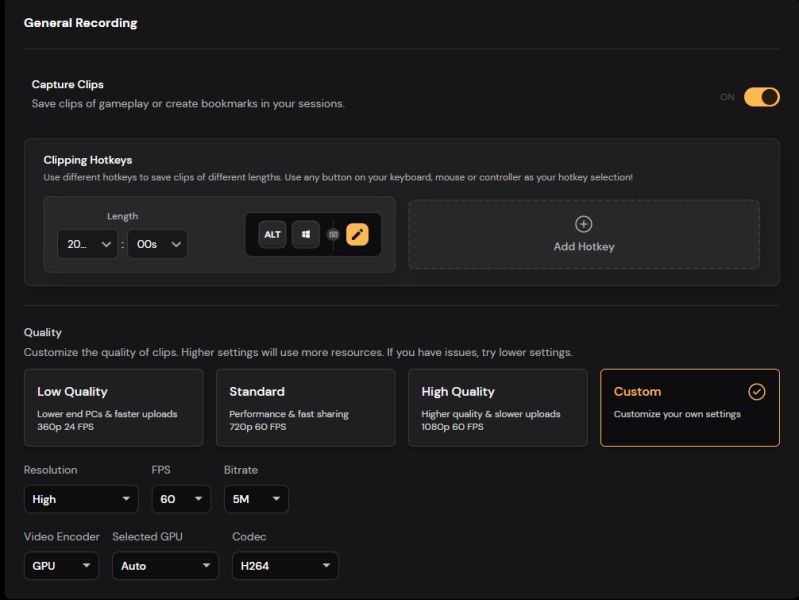799x600 pixels.
Task: Select the Custom quality preset card
Action: 690,408
